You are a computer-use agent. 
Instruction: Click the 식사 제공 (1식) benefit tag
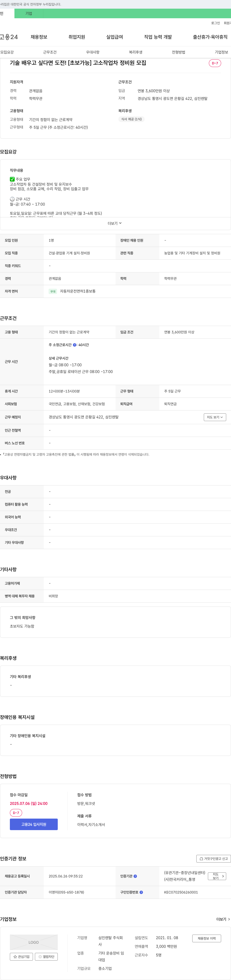[x=132, y=119]
